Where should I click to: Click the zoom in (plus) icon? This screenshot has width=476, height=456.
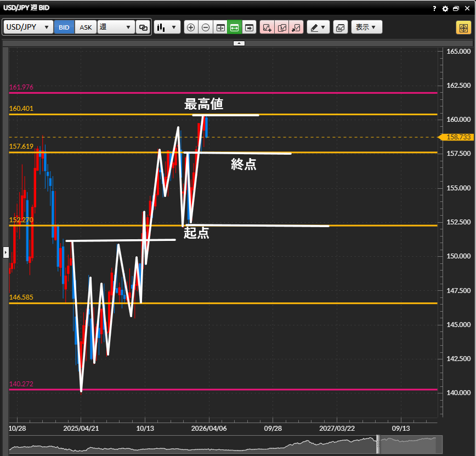[191, 27]
